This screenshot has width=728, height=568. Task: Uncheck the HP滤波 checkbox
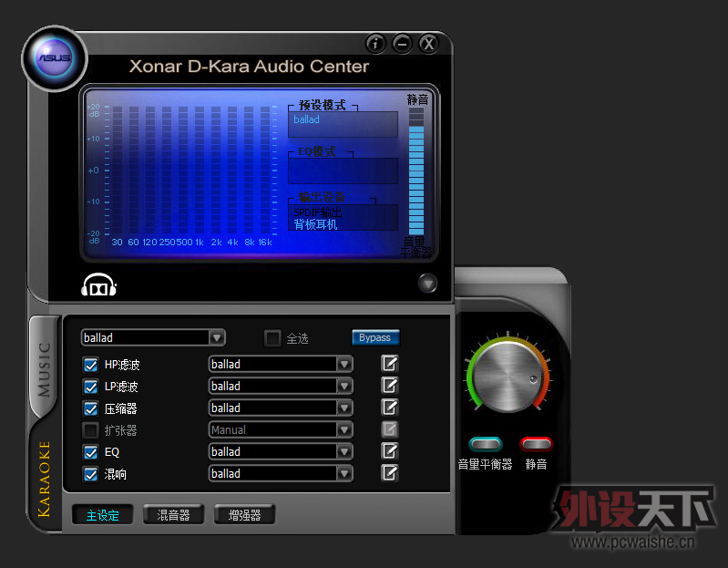click(90, 365)
